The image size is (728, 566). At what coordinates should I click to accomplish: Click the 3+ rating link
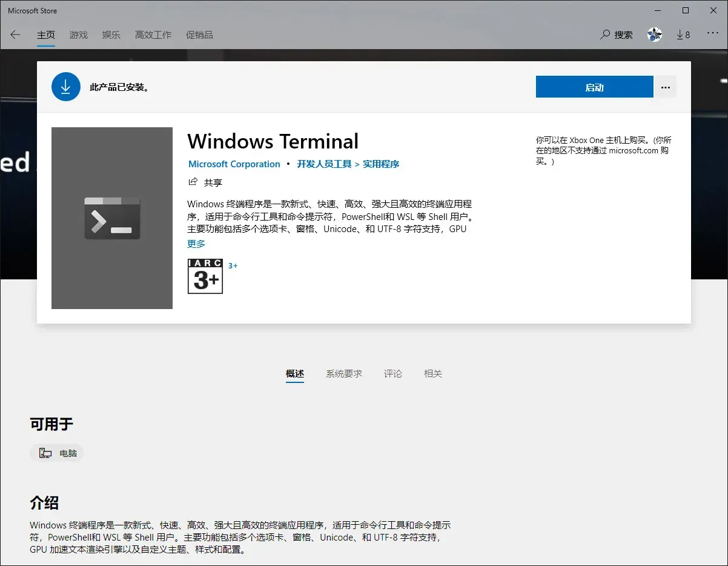coord(233,265)
